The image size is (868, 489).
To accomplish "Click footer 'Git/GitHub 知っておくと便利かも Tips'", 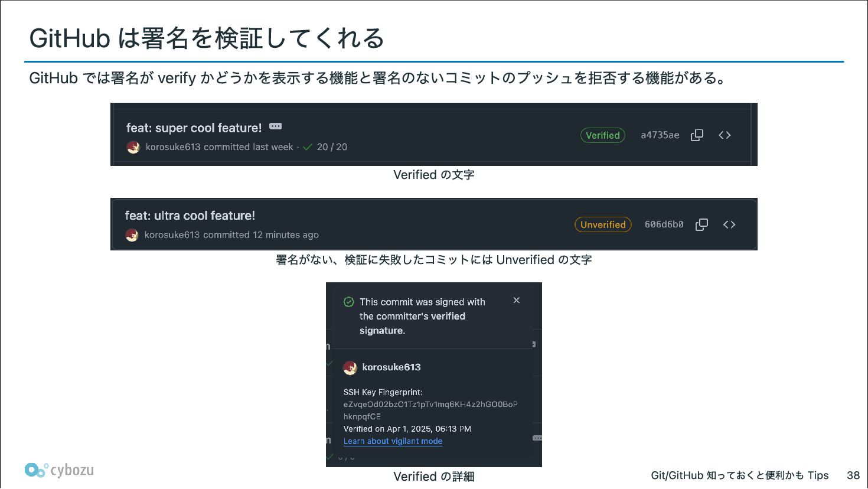I will 740,475.
